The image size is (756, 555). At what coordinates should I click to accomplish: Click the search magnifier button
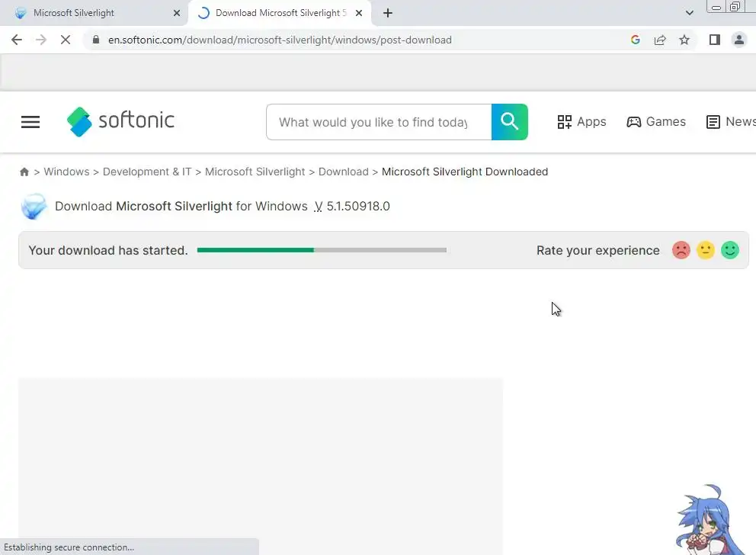coord(510,122)
